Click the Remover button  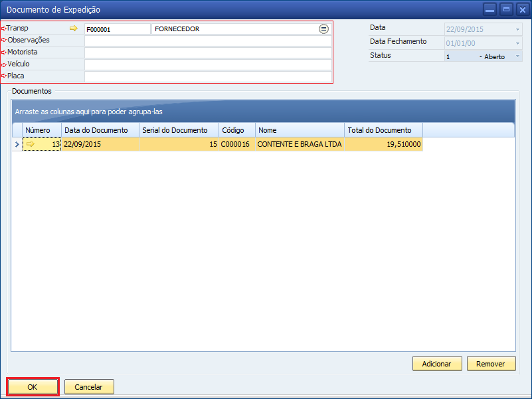coord(491,364)
